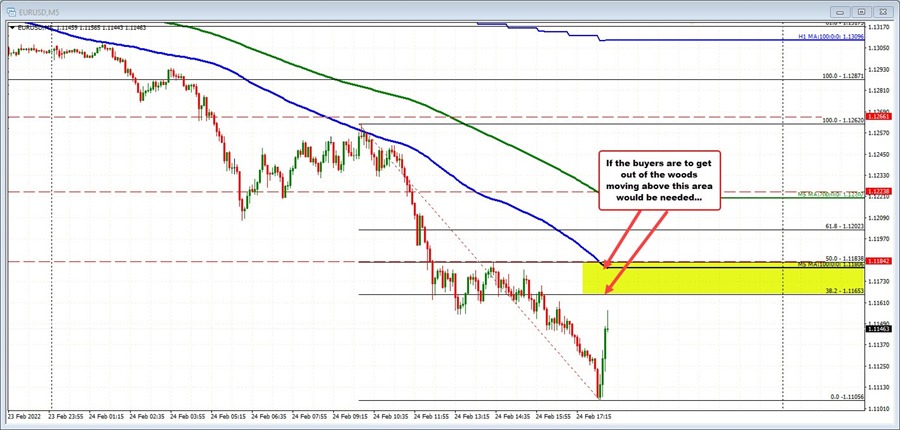
Task: Click the 1.12090 price scale value
Action: point(879,218)
